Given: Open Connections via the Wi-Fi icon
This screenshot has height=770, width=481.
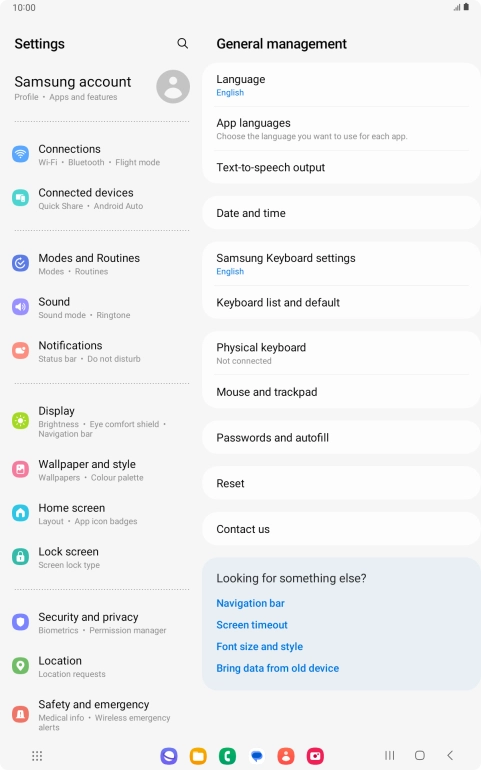Looking at the screenshot, I should (21, 154).
